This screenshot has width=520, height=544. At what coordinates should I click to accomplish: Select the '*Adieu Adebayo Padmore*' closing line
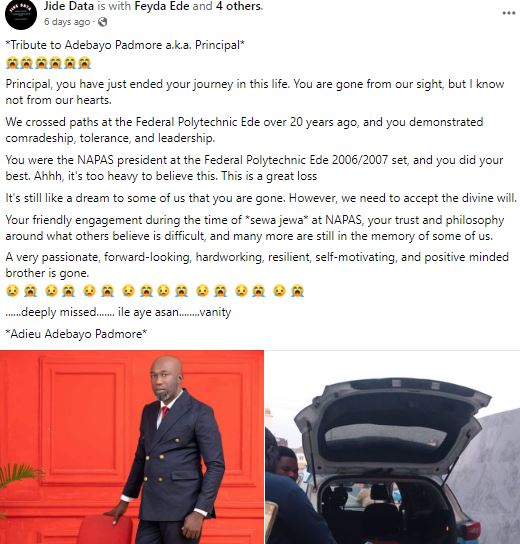tap(76, 334)
